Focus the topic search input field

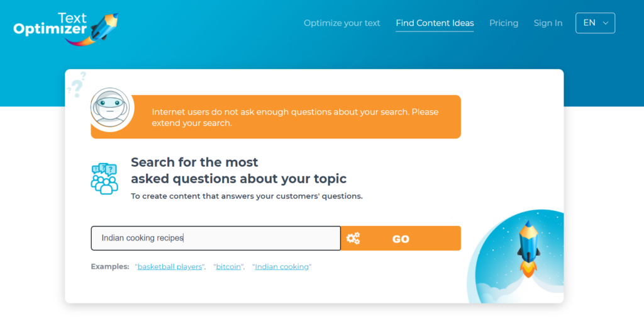(216, 238)
